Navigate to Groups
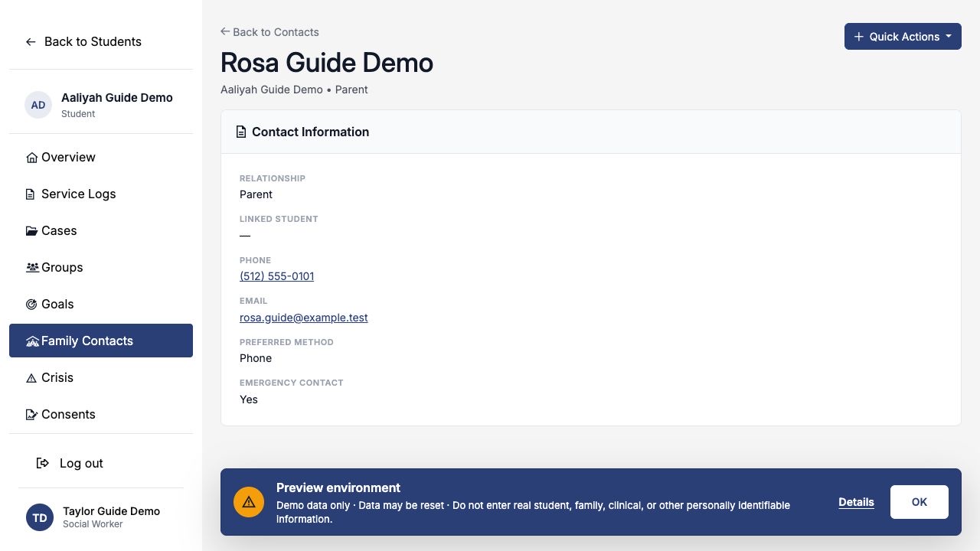 pos(101,267)
